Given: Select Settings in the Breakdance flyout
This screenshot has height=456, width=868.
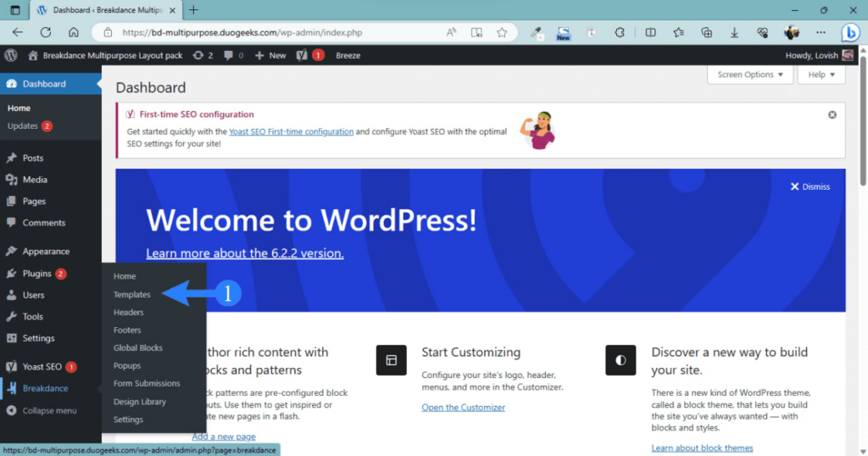Looking at the screenshot, I should tap(128, 420).
